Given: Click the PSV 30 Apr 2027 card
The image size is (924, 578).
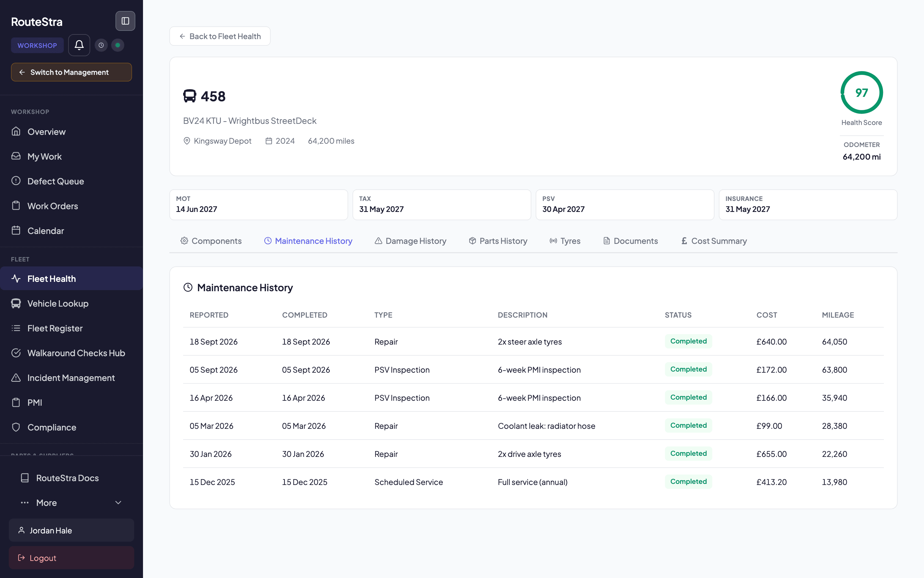Looking at the screenshot, I should pyautogui.click(x=625, y=205).
